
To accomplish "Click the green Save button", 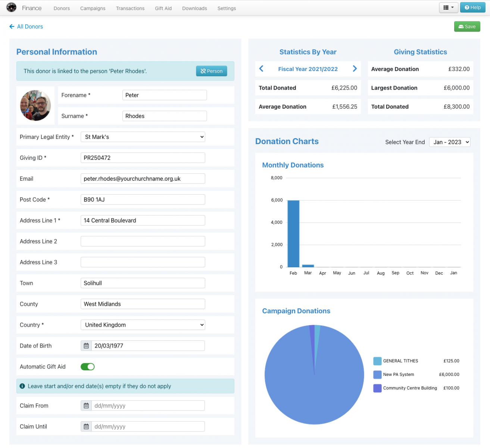I will [x=467, y=27].
